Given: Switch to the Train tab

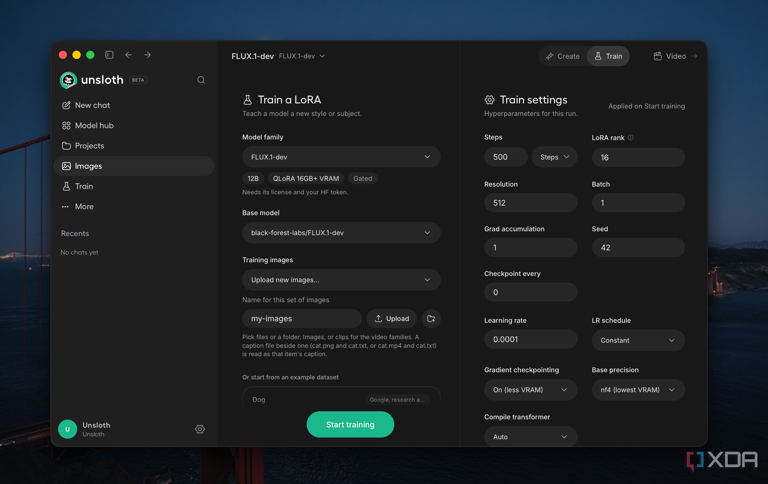Looking at the screenshot, I should point(608,56).
